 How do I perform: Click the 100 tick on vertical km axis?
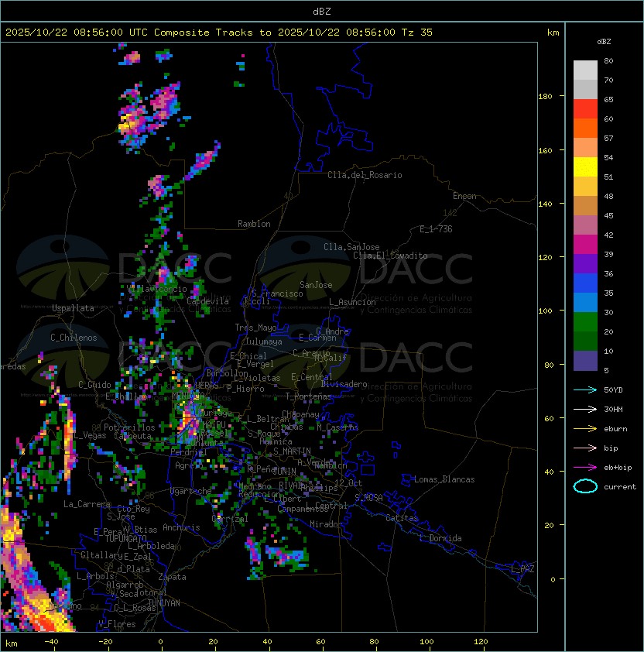[545, 311]
